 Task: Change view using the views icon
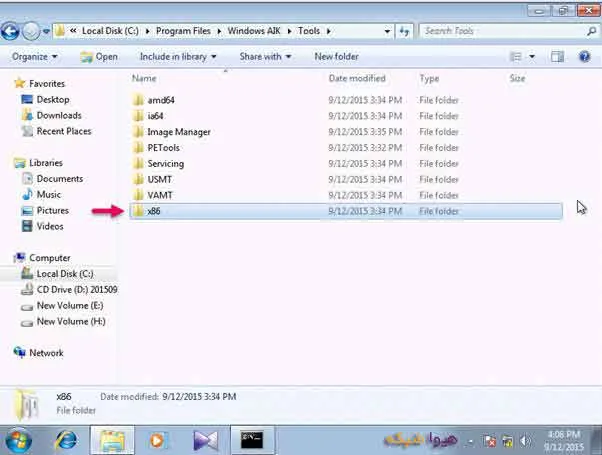(x=516, y=57)
